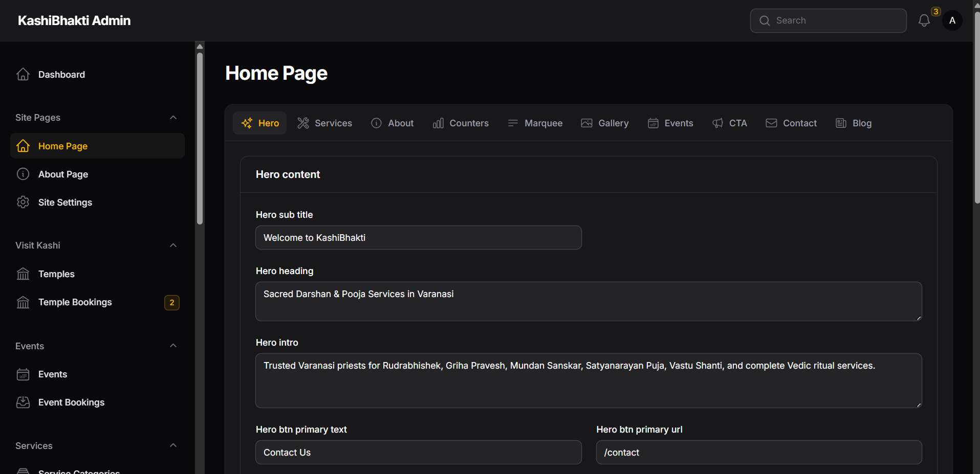Click the notification bell icon
The height and width of the screenshot is (474, 980).
point(924,20)
